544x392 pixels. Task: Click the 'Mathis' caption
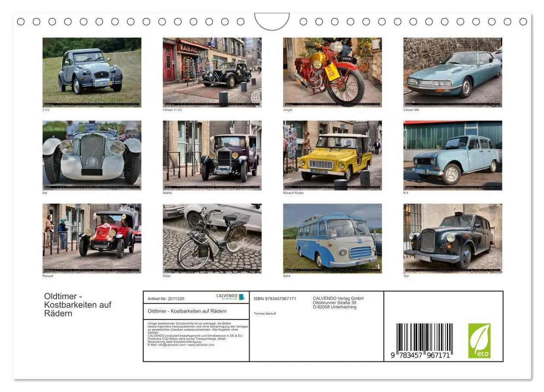click(x=167, y=193)
